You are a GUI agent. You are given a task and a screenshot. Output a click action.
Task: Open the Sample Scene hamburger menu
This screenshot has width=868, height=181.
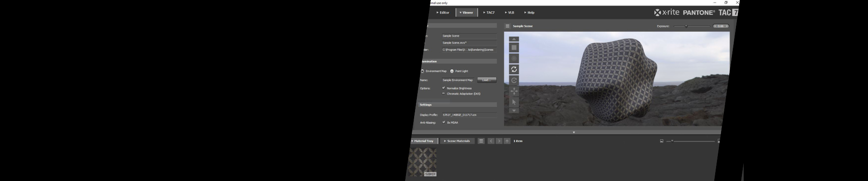[507, 26]
